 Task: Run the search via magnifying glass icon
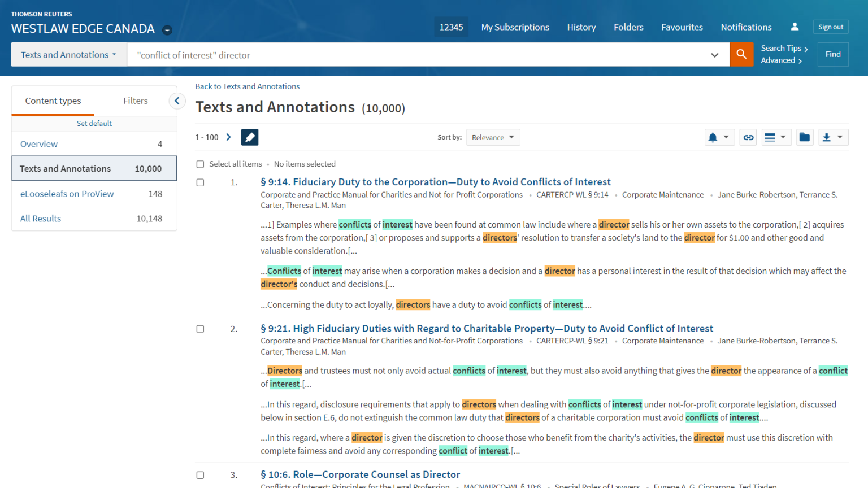tap(741, 54)
